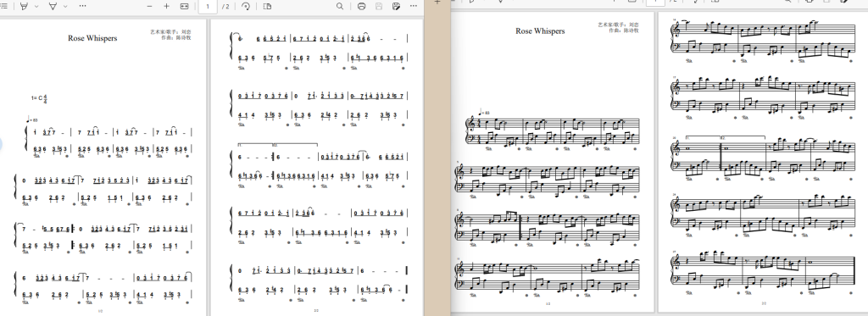Image resolution: width=868 pixels, height=316 pixels.
Task: Expand the erase tool options chevron
Action: tap(65, 6)
